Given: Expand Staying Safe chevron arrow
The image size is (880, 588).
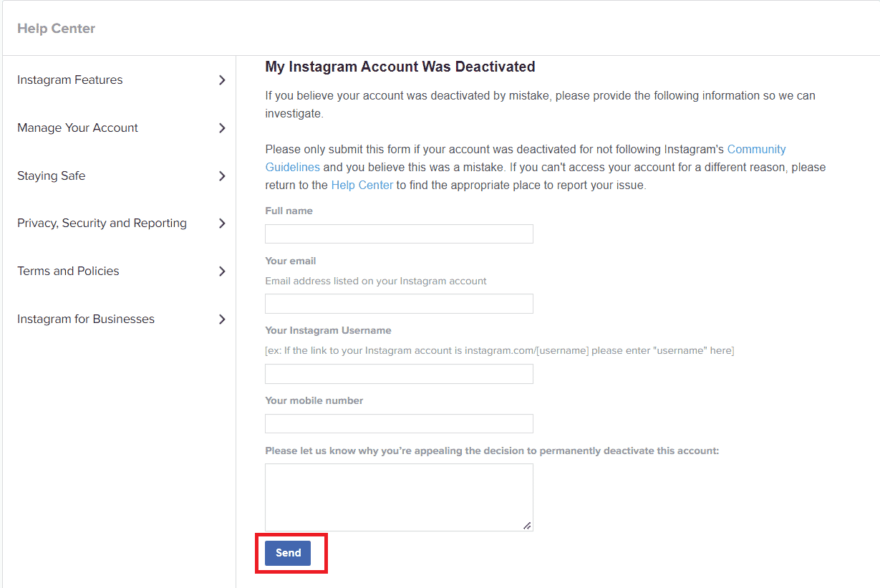Looking at the screenshot, I should (222, 176).
